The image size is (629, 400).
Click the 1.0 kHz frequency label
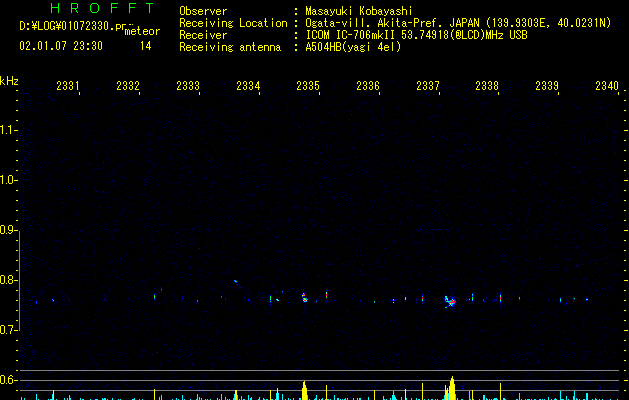9,180
